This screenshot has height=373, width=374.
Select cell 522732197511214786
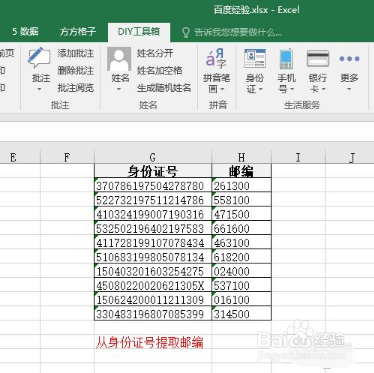pyautogui.click(x=153, y=200)
